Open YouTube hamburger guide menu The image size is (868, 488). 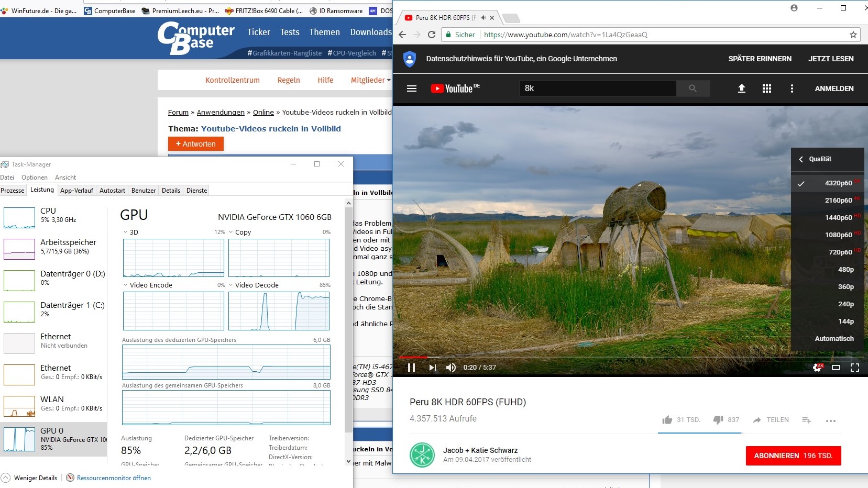pos(412,88)
